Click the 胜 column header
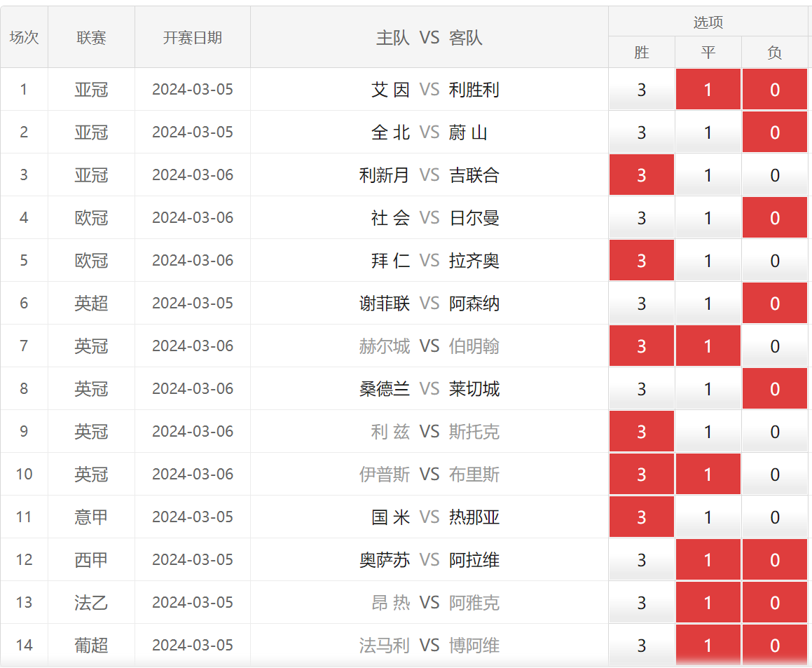Screen dimensions: 812x668 click(x=641, y=53)
